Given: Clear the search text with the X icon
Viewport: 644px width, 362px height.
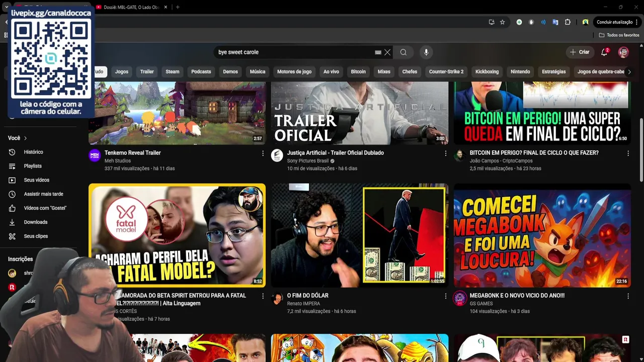Looking at the screenshot, I should click(x=387, y=52).
